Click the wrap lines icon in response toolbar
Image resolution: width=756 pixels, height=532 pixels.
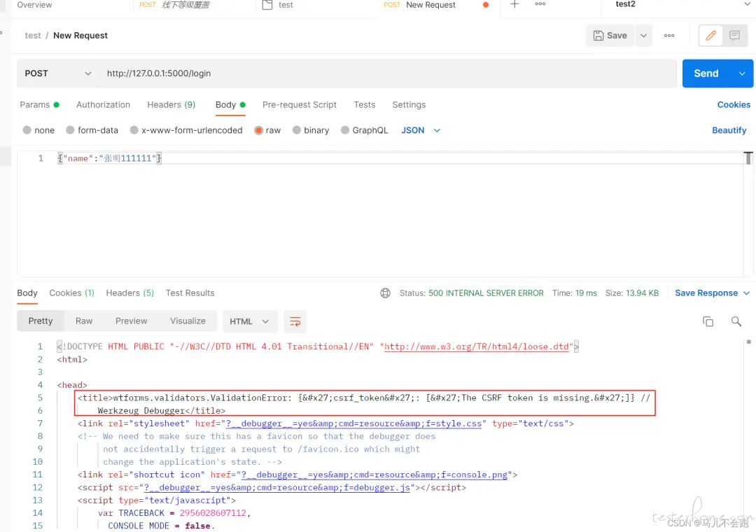click(x=295, y=321)
